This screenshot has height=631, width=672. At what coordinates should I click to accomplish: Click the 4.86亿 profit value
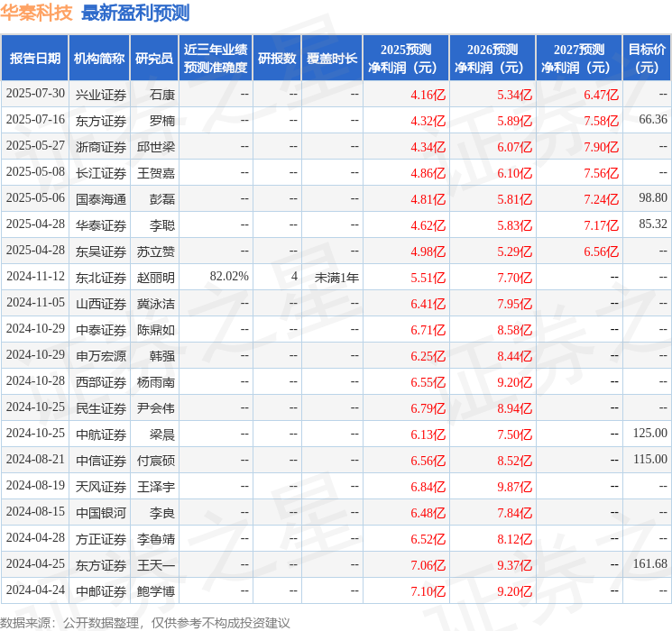tap(428, 173)
